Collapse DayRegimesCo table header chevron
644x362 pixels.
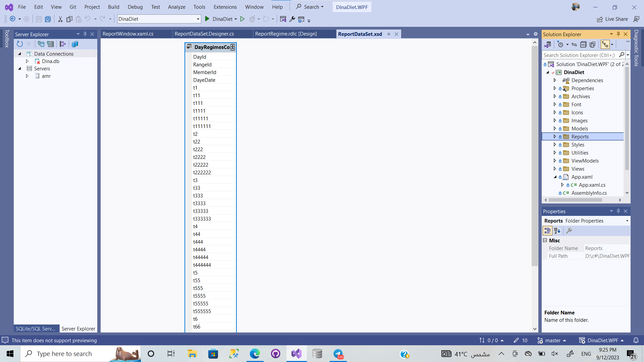[233, 47]
